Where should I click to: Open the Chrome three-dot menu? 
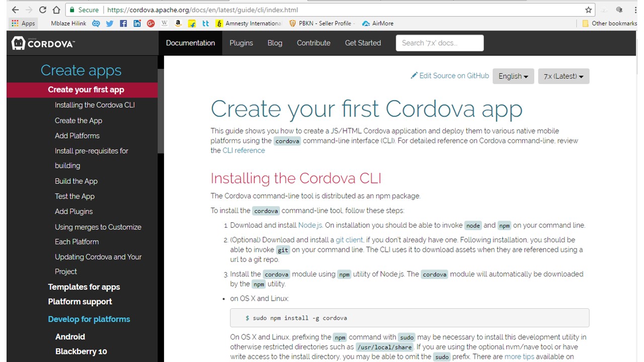(634, 10)
